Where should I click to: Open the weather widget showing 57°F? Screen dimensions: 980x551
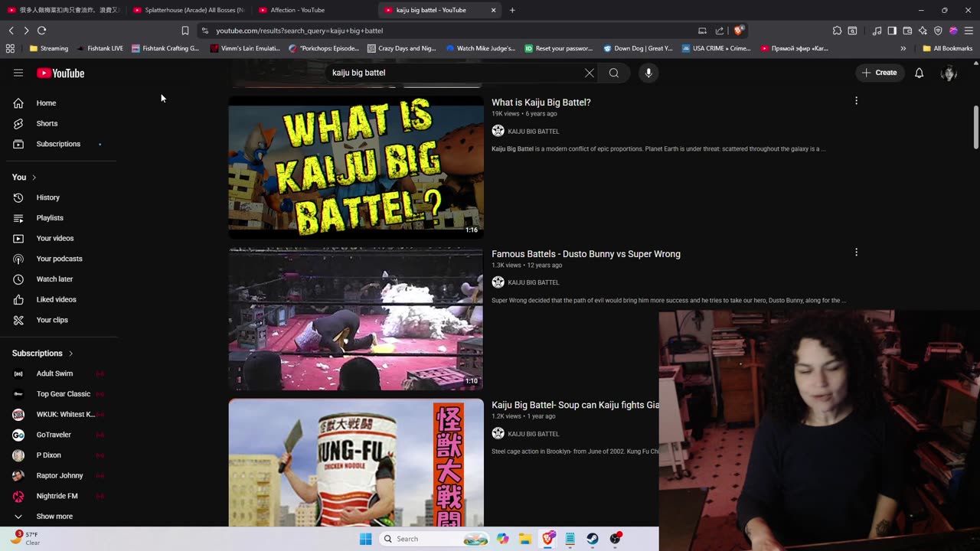coord(24,539)
